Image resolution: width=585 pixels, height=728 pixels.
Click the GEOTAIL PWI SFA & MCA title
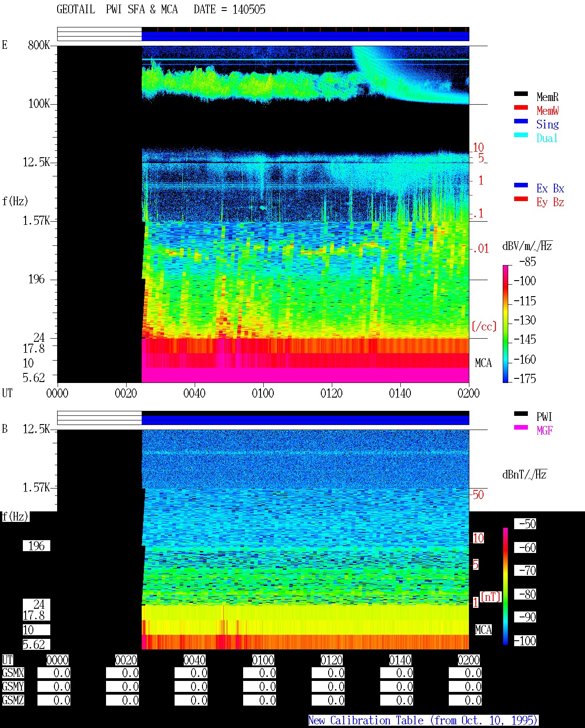(x=117, y=10)
